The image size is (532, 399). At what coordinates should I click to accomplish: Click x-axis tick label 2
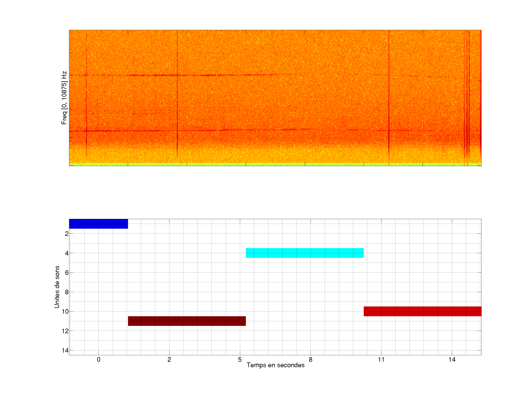tap(169, 359)
